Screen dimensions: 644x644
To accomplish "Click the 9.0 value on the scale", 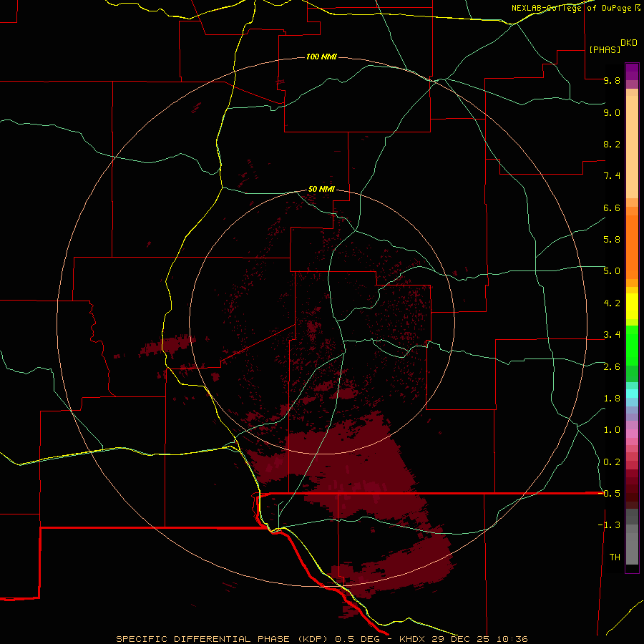I will coord(612,112).
